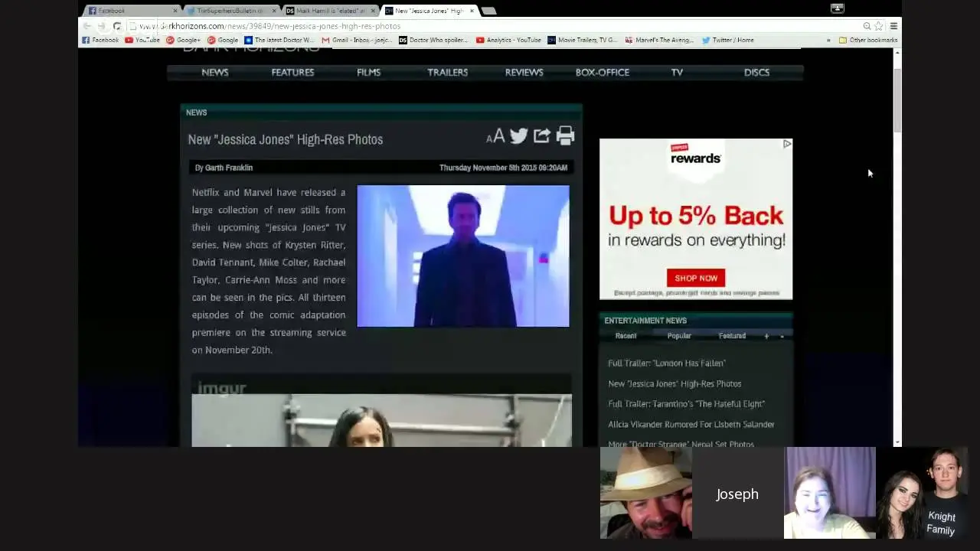Go to the BOX-OFFICE section
This screenshot has height=551, width=980.
[603, 72]
